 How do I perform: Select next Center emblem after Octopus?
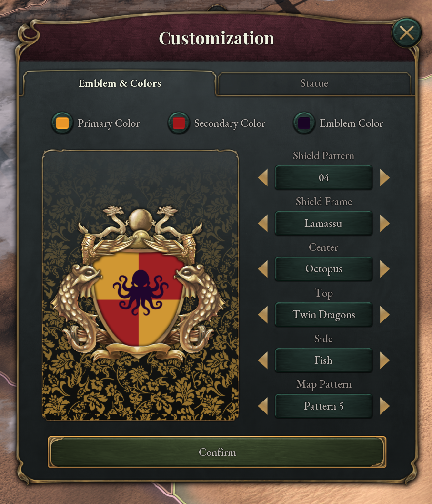pyautogui.click(x=384, y=269)
